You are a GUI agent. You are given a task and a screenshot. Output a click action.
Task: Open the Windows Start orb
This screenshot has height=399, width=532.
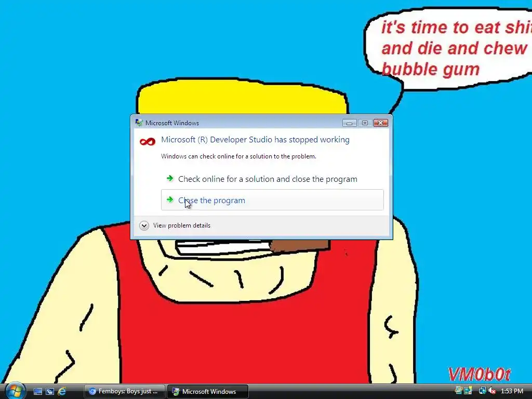point(15,391)
